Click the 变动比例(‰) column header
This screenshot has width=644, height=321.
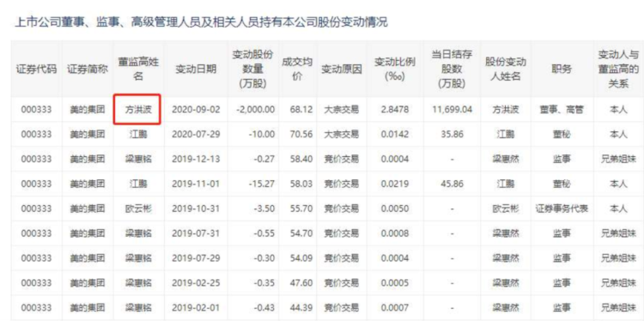click(x=395, y=69)
